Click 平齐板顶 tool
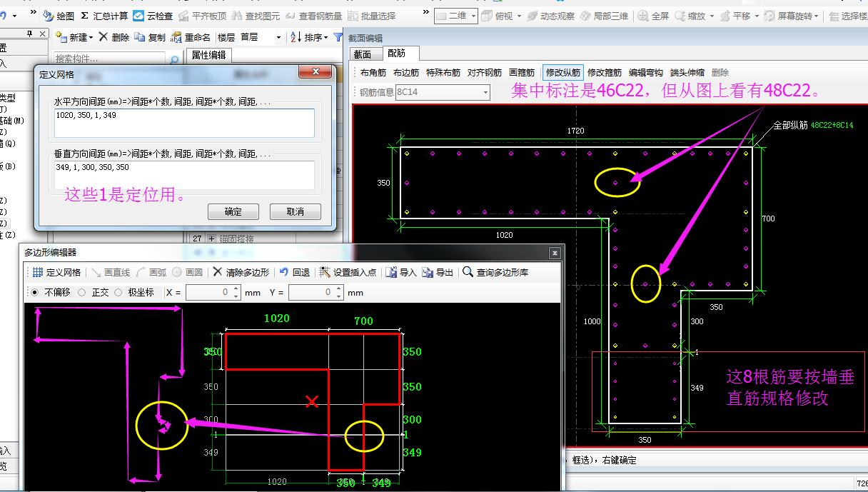This screenshot has width=868, height=492. pos(203,16)
